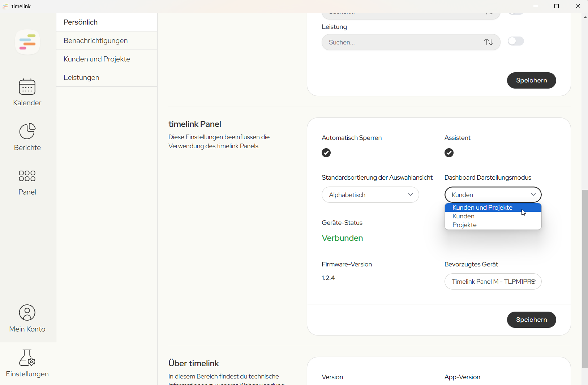Click the Geräte-Status label
The image size is (588, 385).
pos(342,223)
